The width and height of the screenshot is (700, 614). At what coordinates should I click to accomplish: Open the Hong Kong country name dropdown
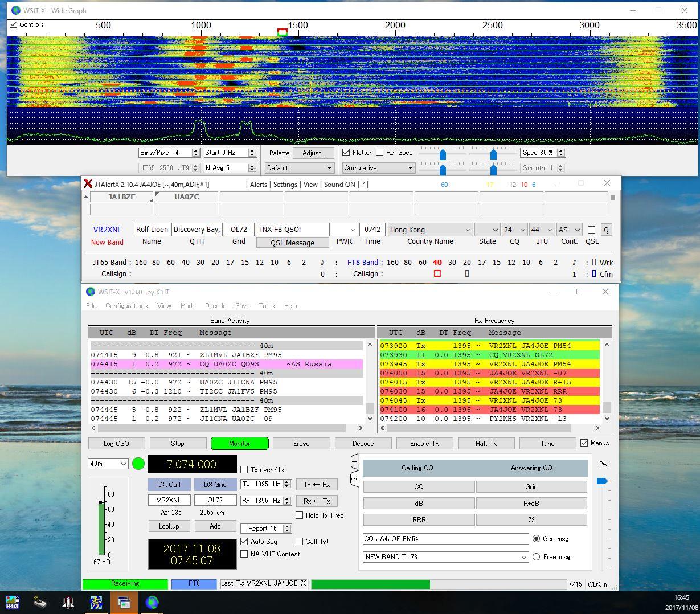[x=430, y=230]
